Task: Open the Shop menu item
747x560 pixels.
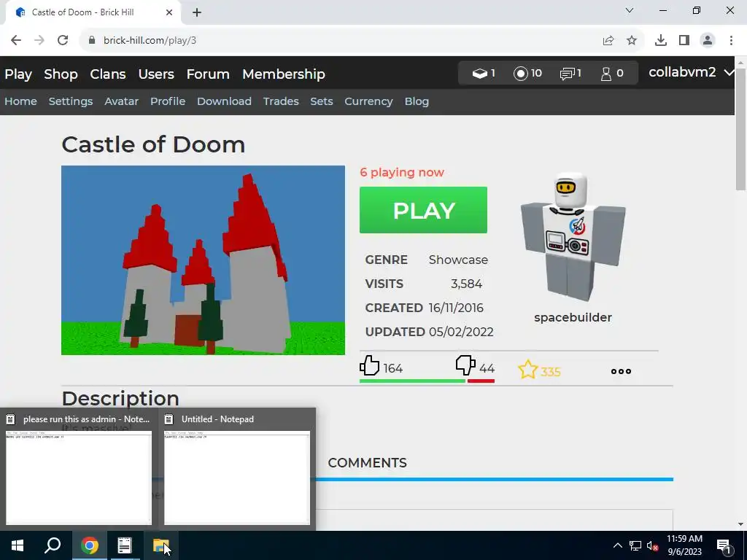Action: point(61,74)
